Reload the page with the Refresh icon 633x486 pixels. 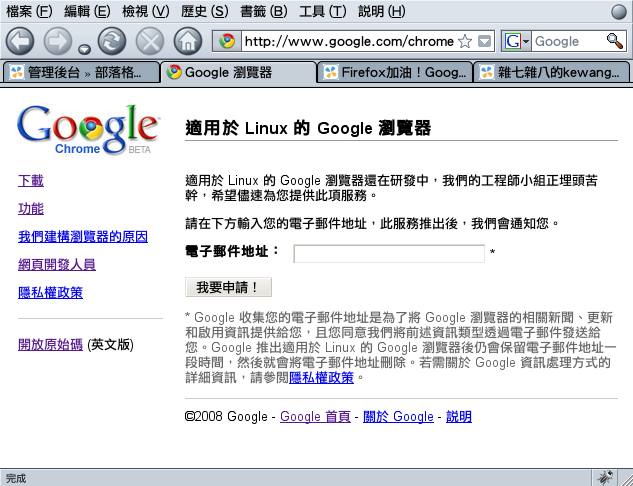(x=112, y=41)
